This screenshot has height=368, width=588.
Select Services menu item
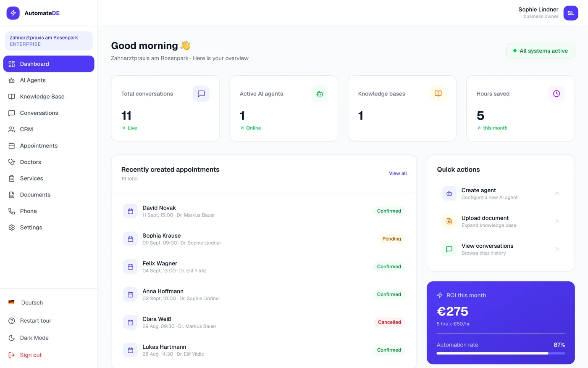(x=49, y=178)
